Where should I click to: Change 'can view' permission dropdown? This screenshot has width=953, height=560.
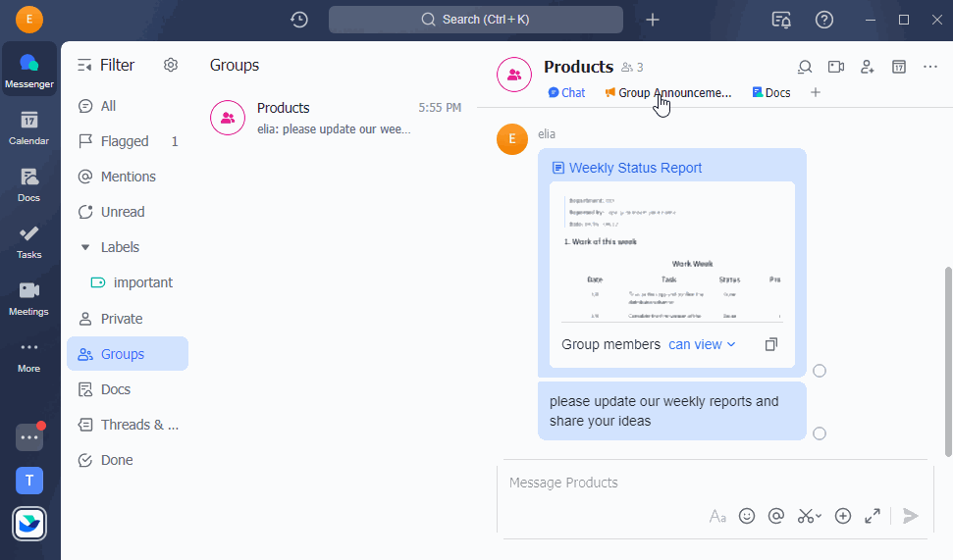[702, 344]
